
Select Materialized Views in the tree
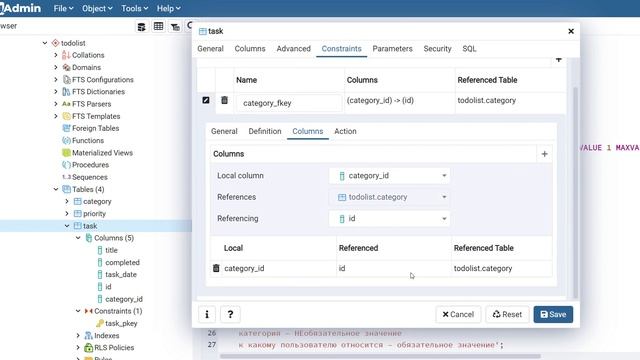pyautogui.click(x=102, y=153)
